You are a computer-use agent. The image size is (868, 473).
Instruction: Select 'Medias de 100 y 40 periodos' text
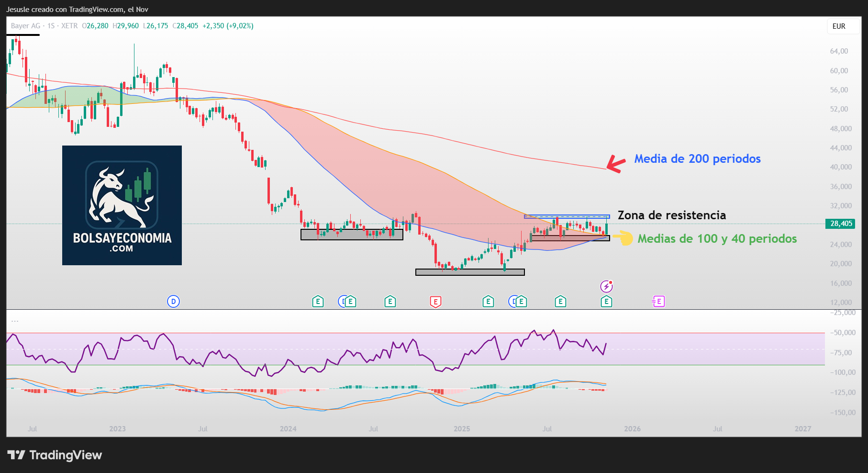click(x=717, y=239)
